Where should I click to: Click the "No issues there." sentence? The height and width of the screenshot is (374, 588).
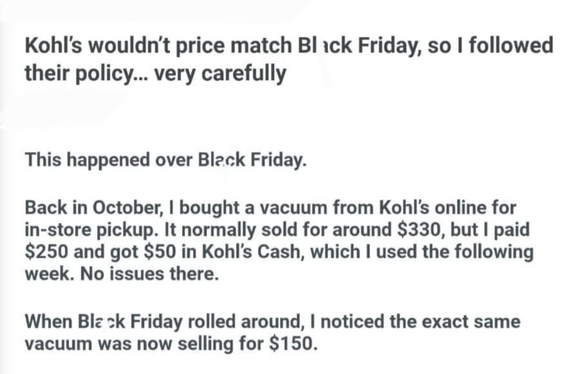point(148,275)
